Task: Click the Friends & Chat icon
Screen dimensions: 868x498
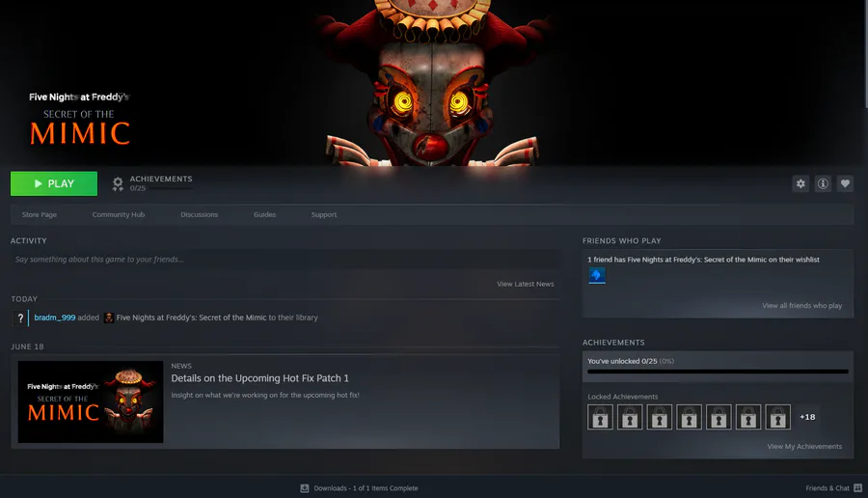Action: tap(858, 488)
